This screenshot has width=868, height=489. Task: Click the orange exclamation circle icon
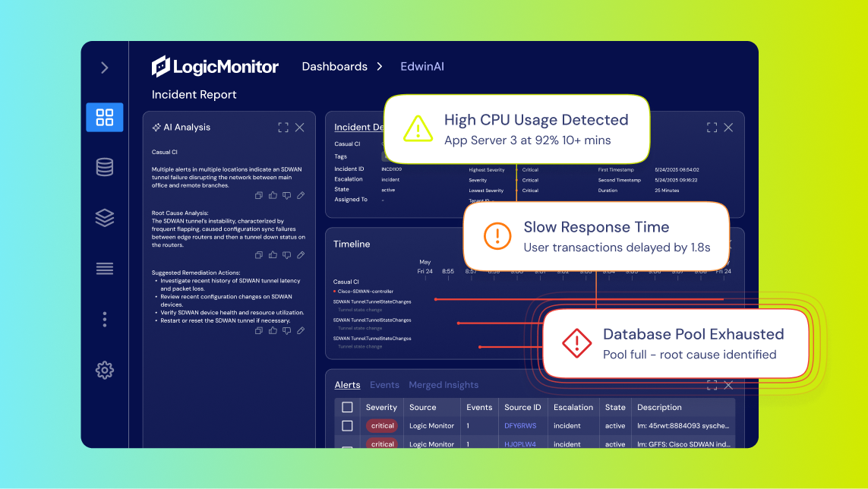[x=497, y=236]
